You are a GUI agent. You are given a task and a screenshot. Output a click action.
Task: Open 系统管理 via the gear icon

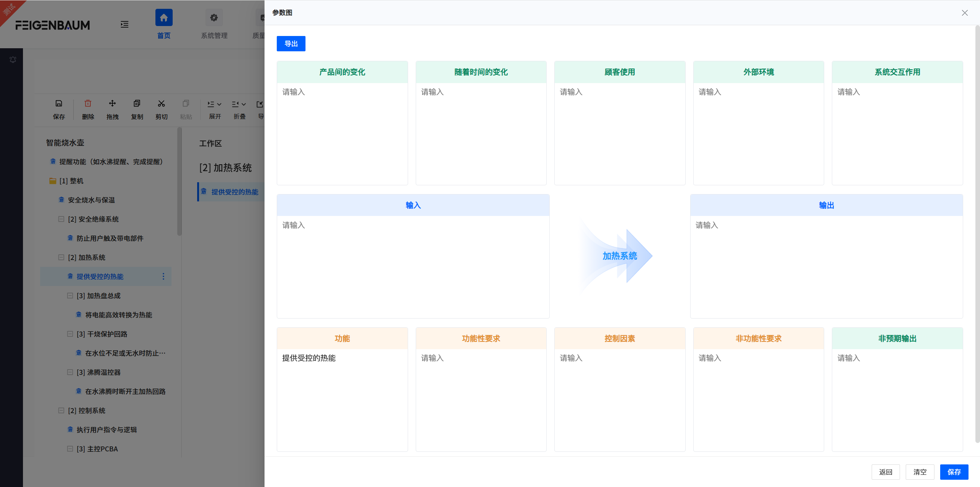[x=214, y=17]
